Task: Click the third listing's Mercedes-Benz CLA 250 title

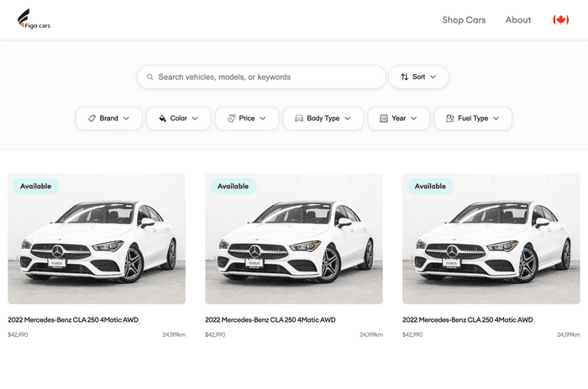Action: tap(468, 319)
